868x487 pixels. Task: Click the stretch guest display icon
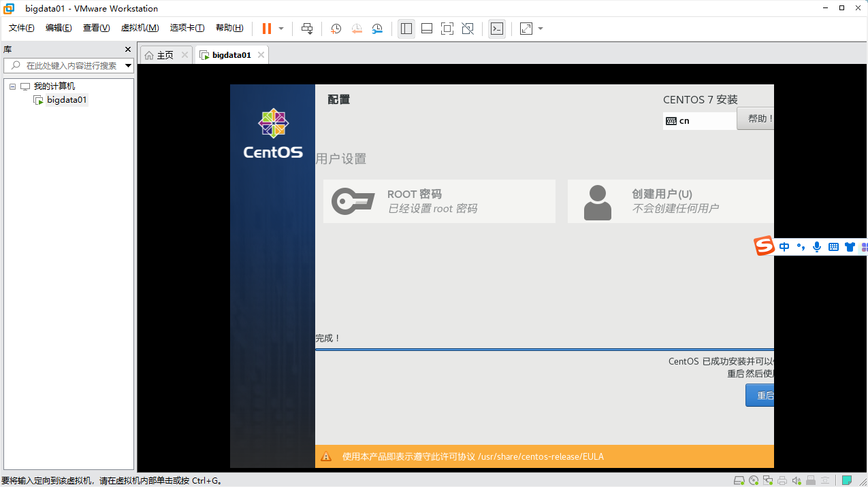click(526, 29)
